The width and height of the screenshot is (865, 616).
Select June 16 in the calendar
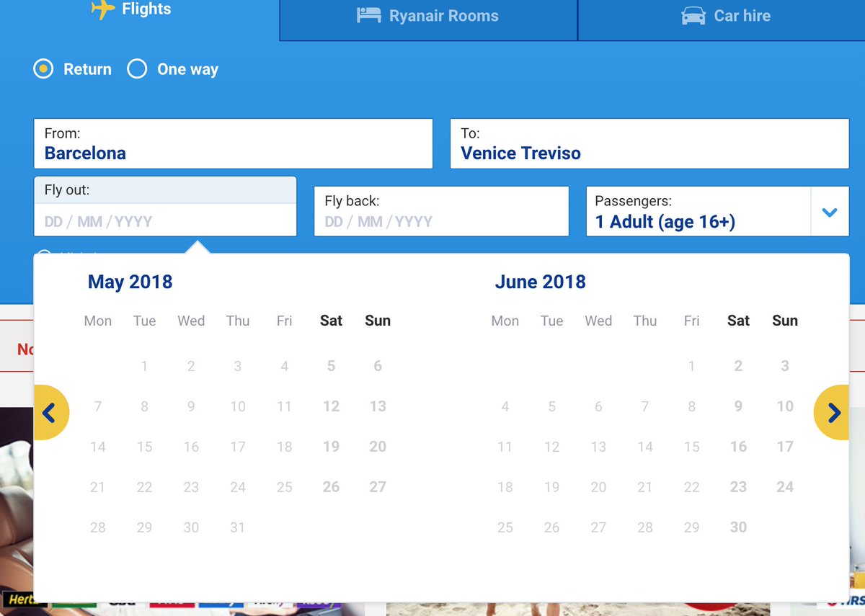738,447
